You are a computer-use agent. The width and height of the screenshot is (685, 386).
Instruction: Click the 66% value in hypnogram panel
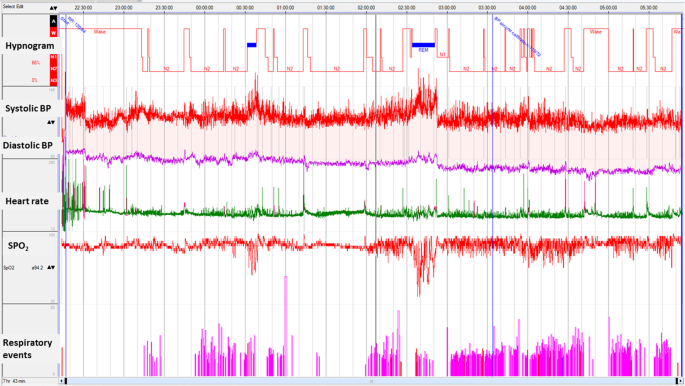[x=35, y=63]
